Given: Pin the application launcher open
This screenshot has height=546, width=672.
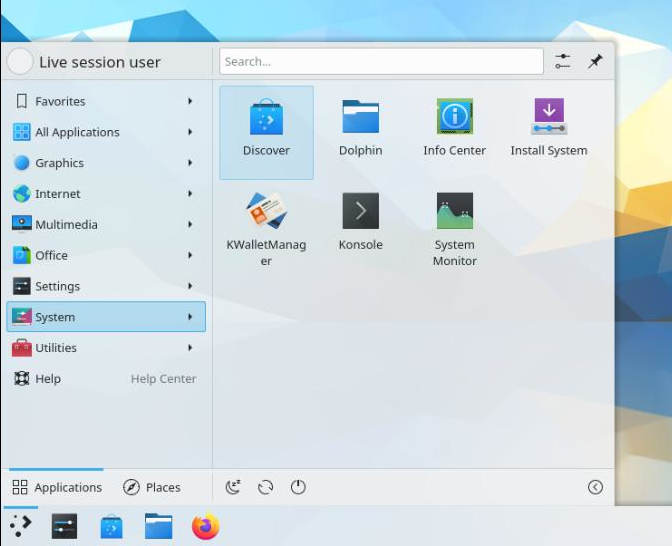Looking at the screenshot, I should tap(595, 62).
